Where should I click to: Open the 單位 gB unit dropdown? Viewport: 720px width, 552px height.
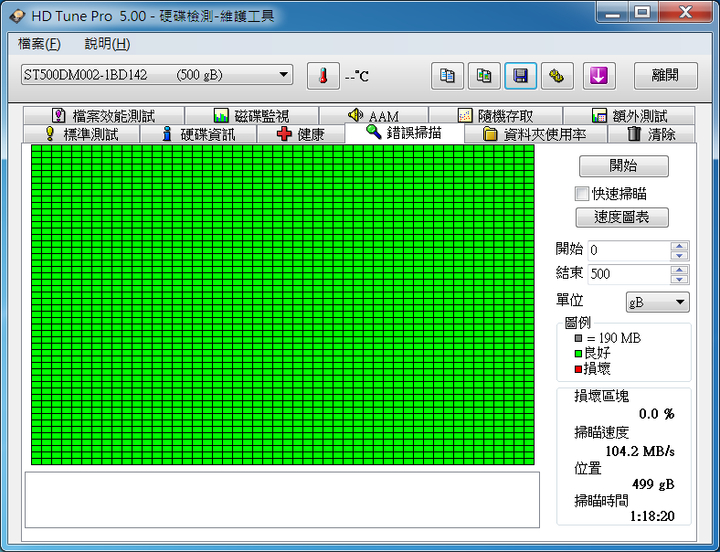click(658, 302)
